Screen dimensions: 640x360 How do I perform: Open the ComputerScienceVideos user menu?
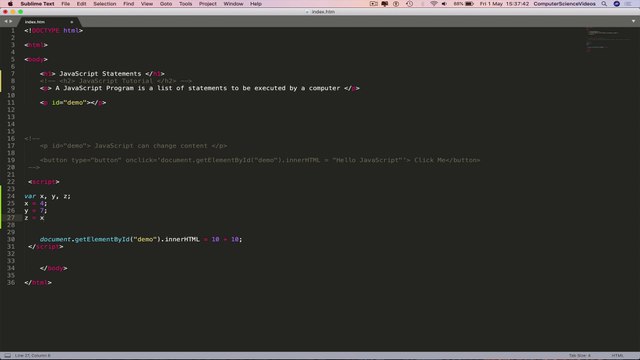564,4
